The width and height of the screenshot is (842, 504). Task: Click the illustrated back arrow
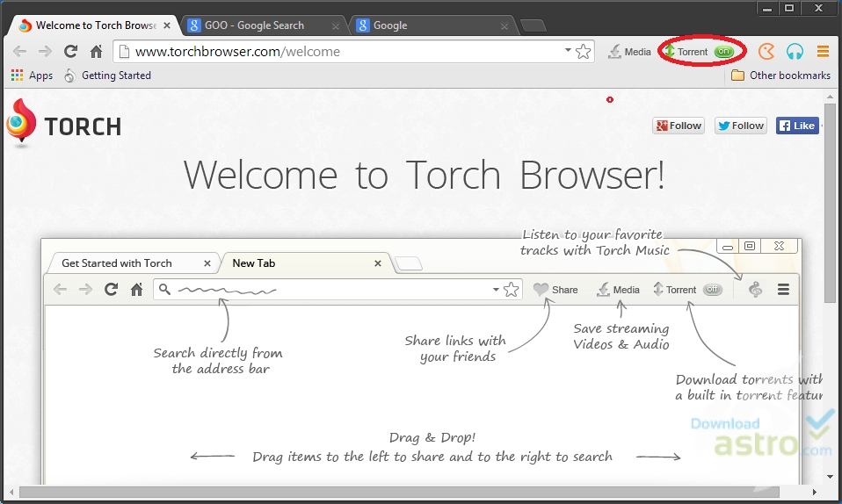(x=60, y=290)
